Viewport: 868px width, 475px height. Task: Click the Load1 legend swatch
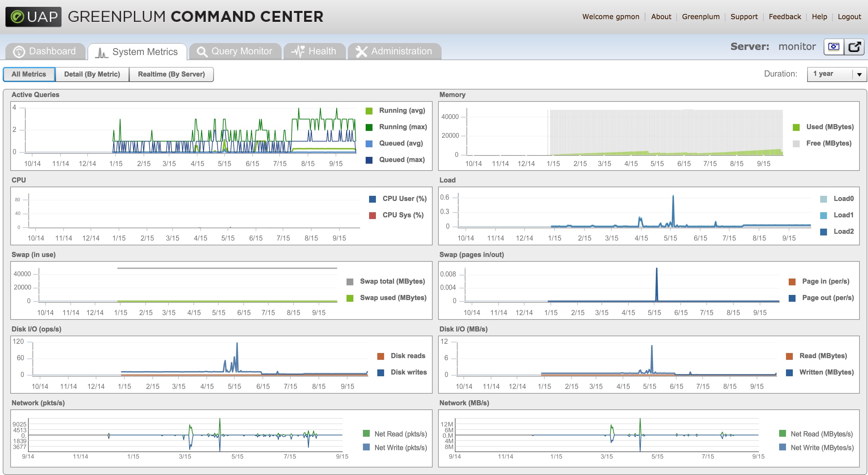tap(824, 215)
